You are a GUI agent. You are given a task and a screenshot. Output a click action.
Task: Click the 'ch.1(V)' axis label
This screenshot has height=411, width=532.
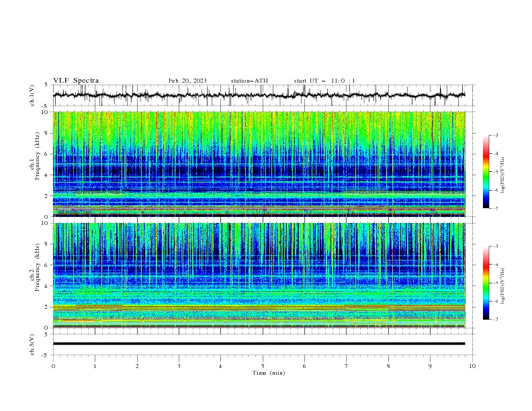click(x=32, y=95)
